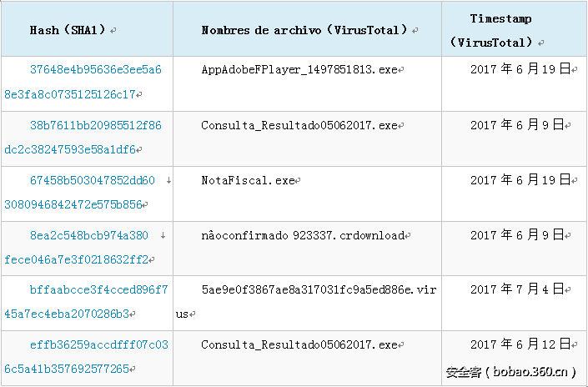Click Consulta_Resultado05062017.exe in the June 12 row

pos(299,344)
